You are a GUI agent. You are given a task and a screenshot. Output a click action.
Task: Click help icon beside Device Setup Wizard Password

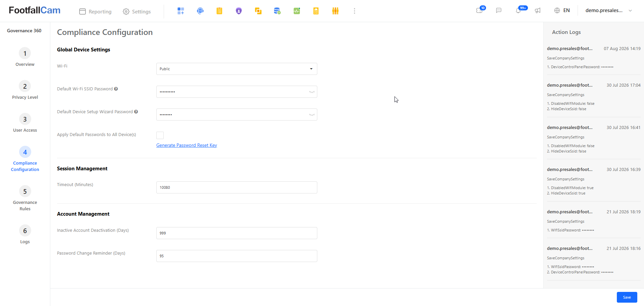(136, 112)
